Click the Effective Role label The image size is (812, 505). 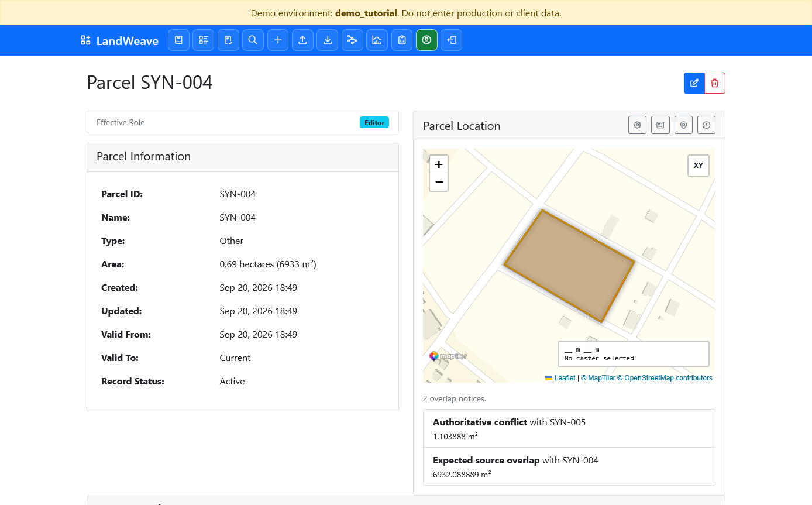121,122
